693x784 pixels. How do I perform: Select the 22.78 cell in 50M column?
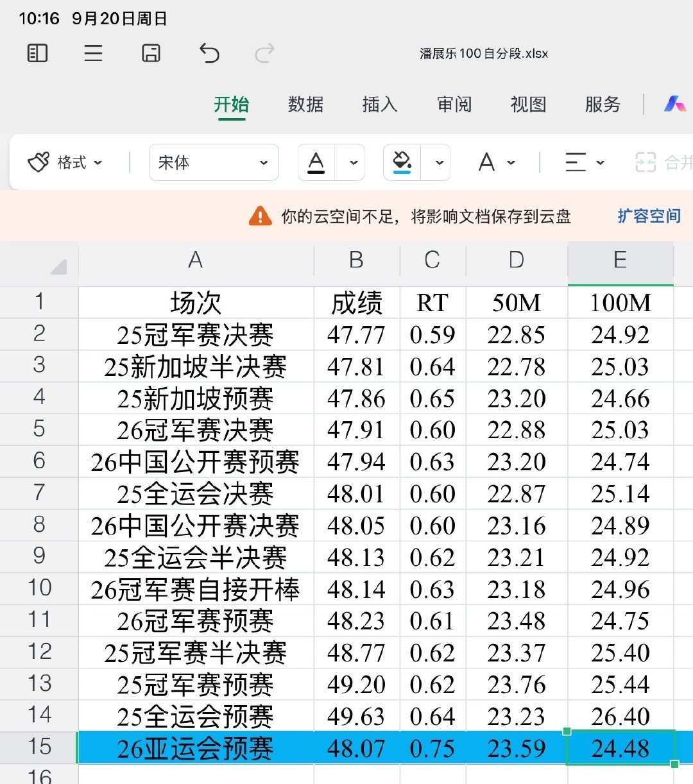pyautogui.click(x=517, y=366)
